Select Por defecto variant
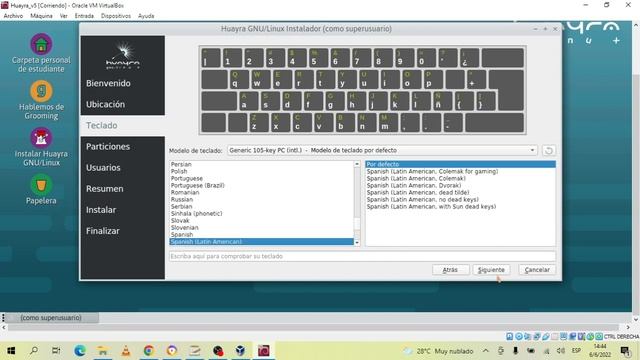The width and height of the screenshot is (640, 360). [x=460, y=164]
